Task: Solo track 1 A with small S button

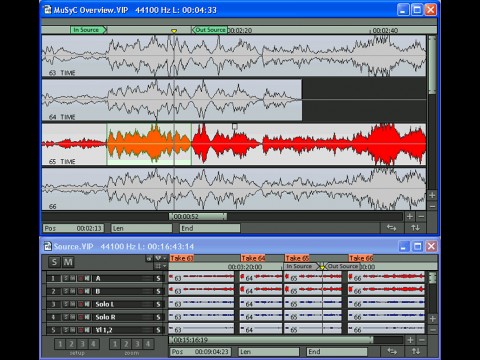Action: [66, 278]
